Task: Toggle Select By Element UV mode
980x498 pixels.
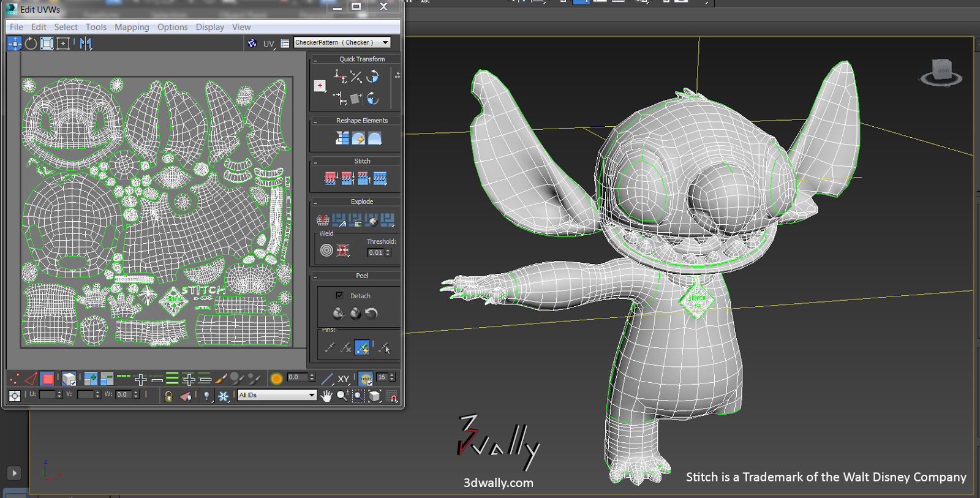Action: click(69, 379)
